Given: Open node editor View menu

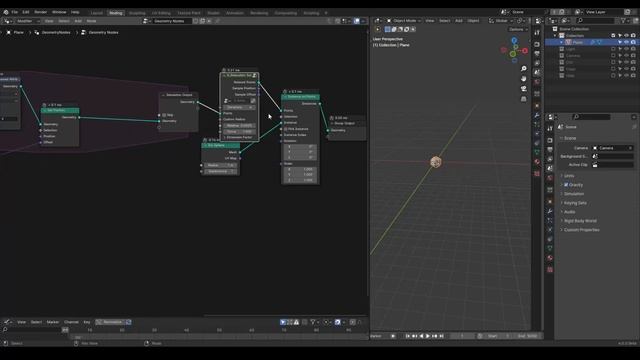Looking at the screenshot, I should click(49, 21).
